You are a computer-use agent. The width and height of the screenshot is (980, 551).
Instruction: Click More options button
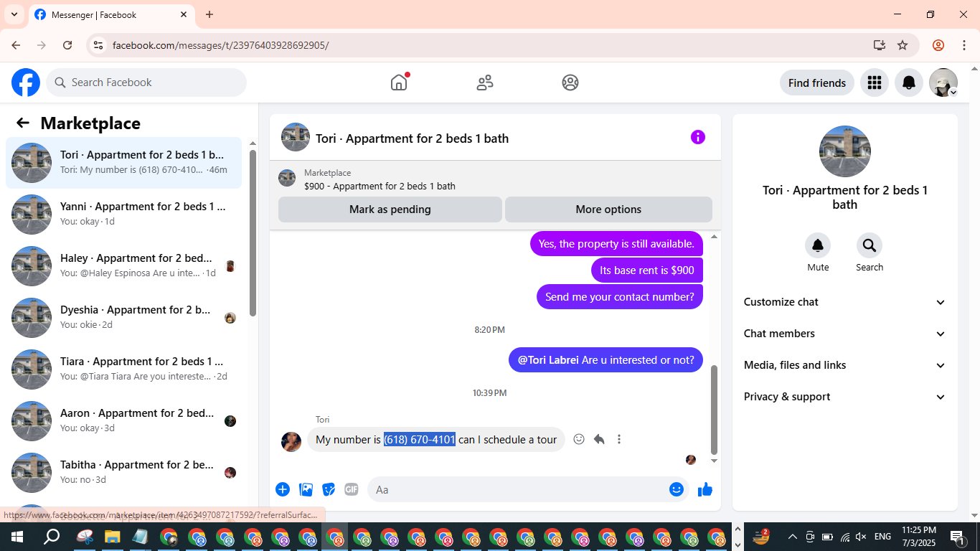pos(608,209)
